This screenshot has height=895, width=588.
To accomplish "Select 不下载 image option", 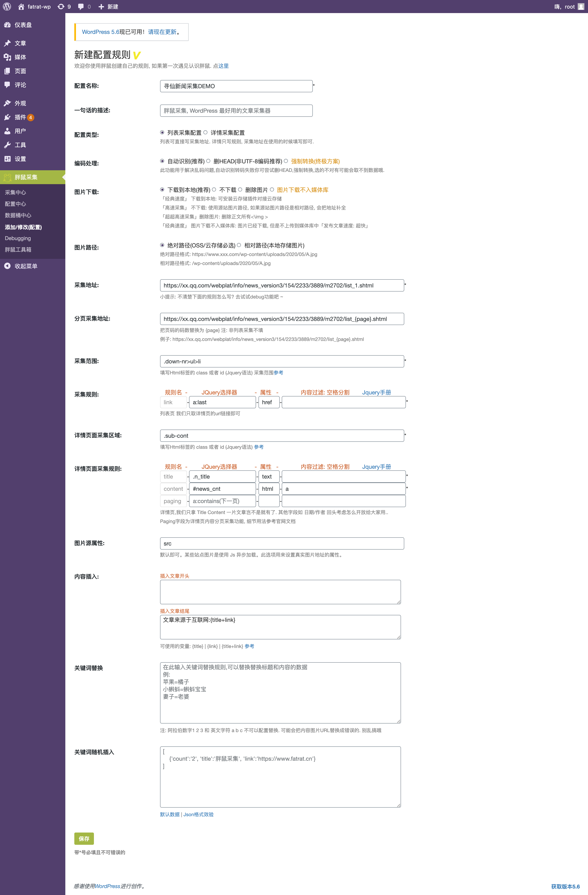I will pyautogui.click(x=214, y=189).
